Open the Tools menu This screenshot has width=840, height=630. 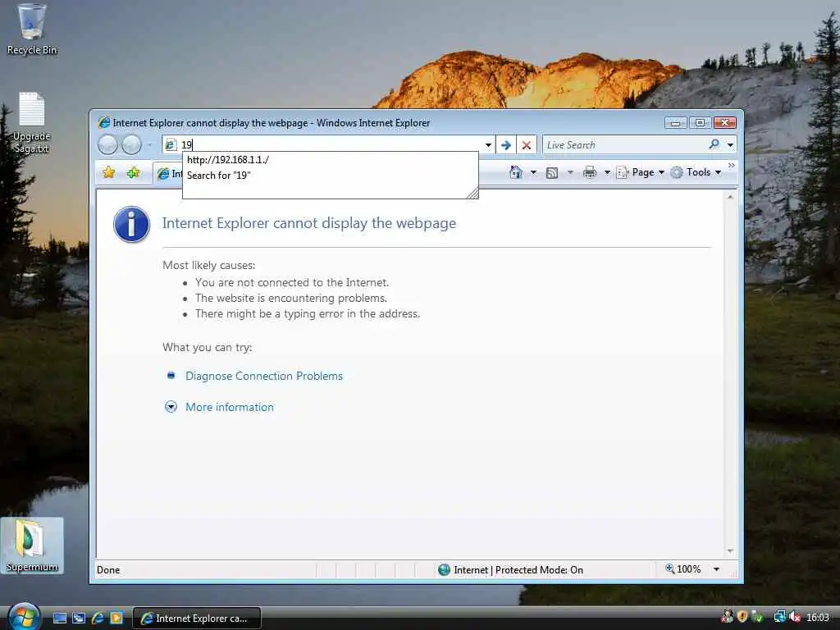[x=696, y=172]
